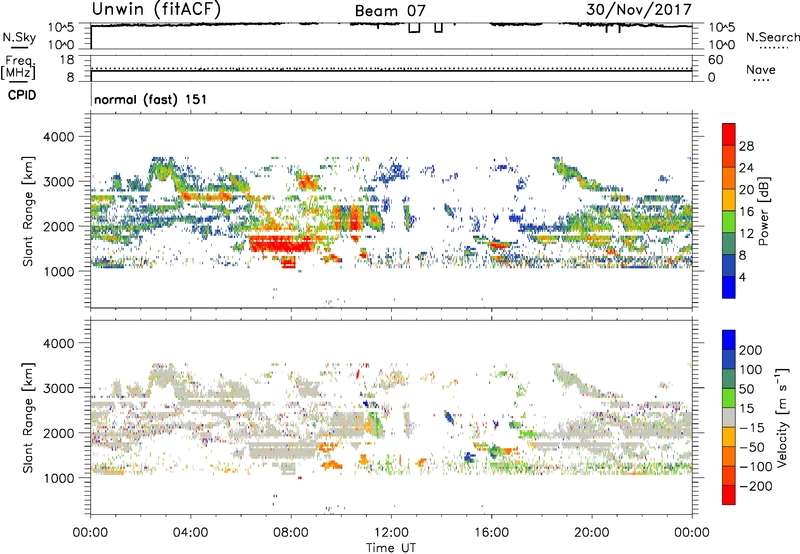Select the 'CPID' row label
The image size is (800, 554).
pyautogui.click(x=22, y=95)
